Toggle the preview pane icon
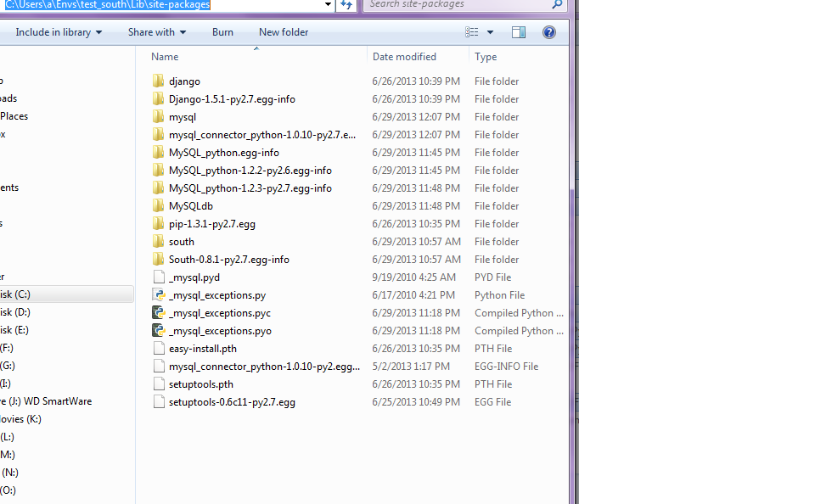 pos(518,32)
